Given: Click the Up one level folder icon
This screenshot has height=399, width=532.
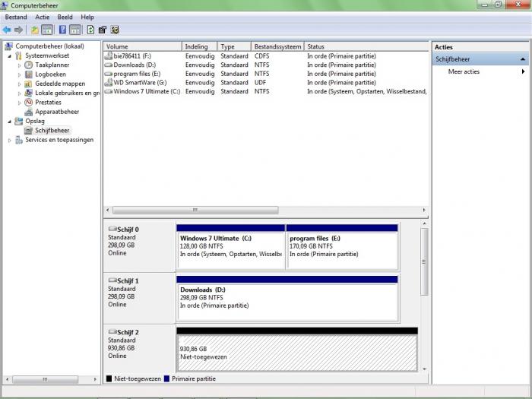Looking at the screenshot, I should 34,30.
